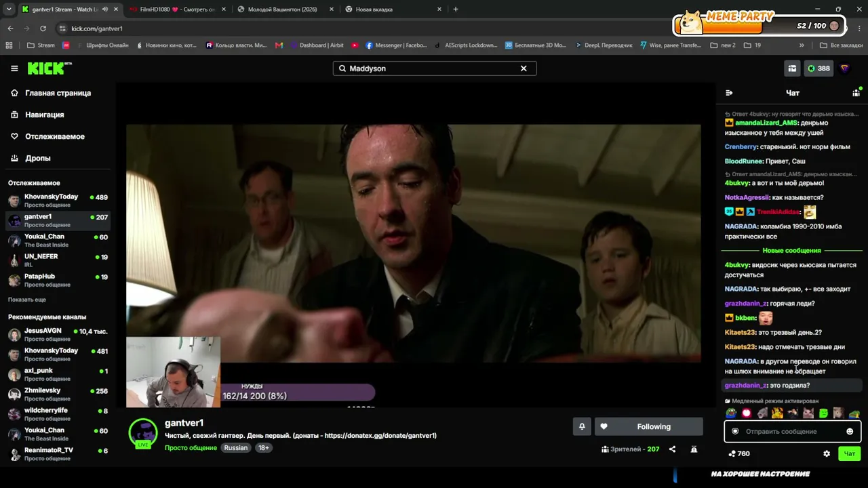Open the dashboard icon beside the 388 balance
868x488 pixels.
(x=792, y=68)
